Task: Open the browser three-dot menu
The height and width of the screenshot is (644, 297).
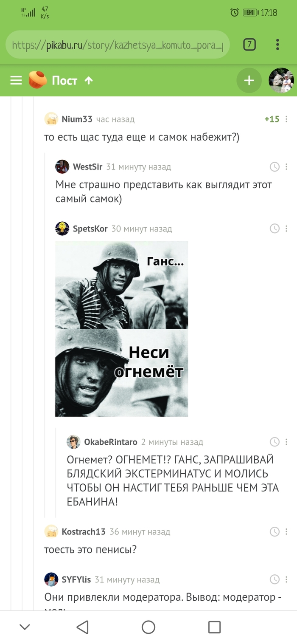Action: (x=277, y=45)
